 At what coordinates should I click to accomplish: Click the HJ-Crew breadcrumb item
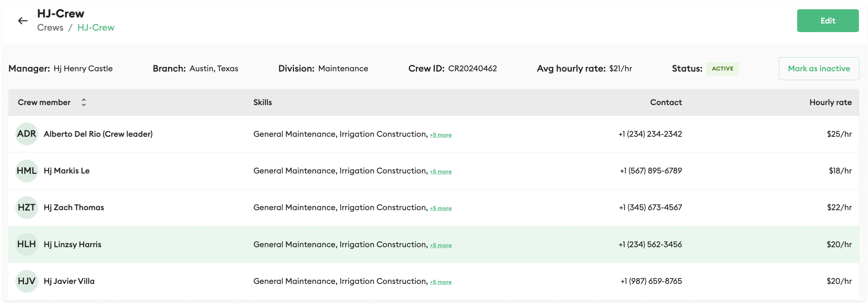pos(96,28)
